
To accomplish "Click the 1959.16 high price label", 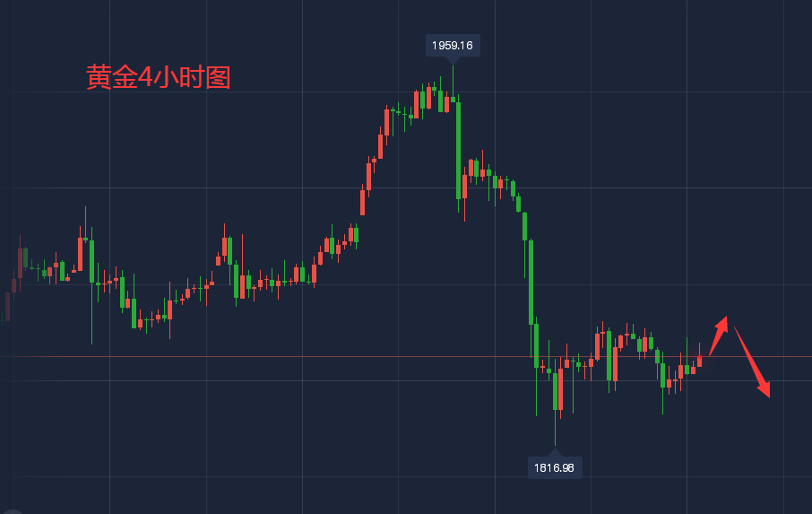I will point(453,45).
